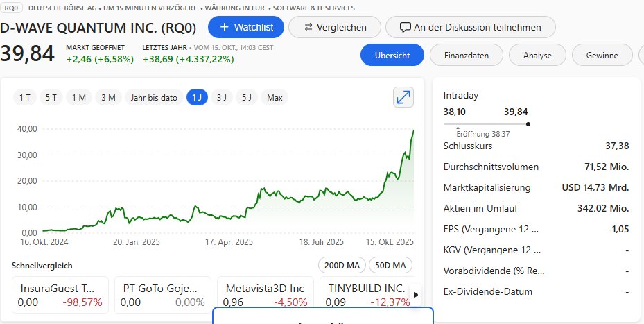Viewport: 644px width, 324px height.
Task: Open the InsuraGuest comparison card
Action: pos(60,295)
